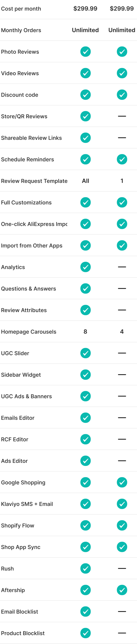Click the Analytics row checkmark icon
The image size is (137, 644).
point(85,267)
